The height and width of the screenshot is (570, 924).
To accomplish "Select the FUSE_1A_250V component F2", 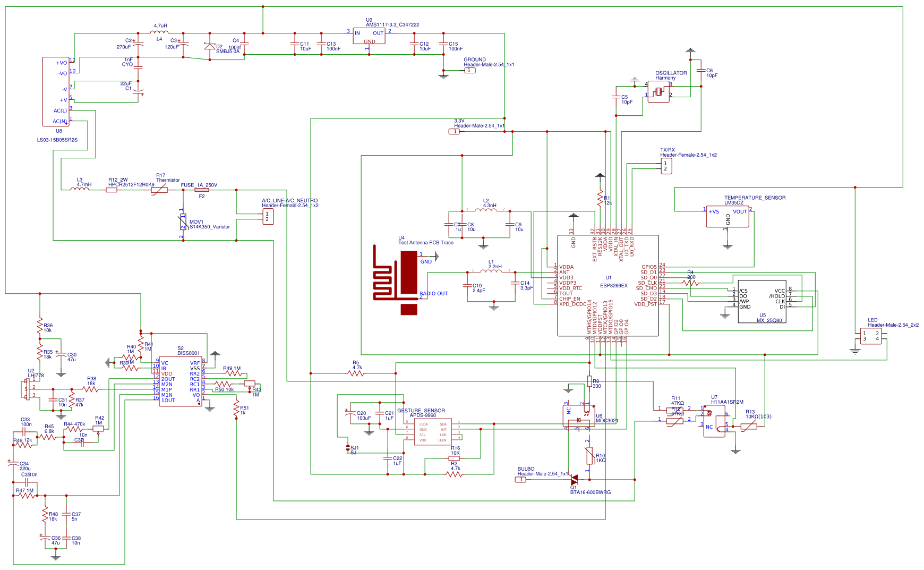I will [201, 190].
